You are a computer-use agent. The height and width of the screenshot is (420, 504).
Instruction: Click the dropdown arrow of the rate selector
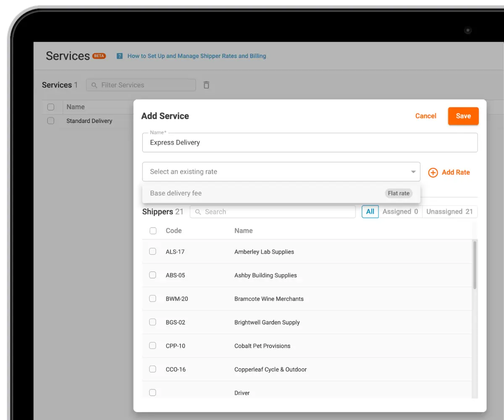point(413,172)
